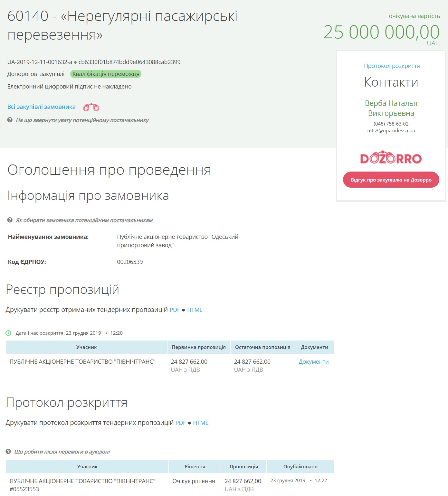The image size is (448, 496).
Task: Open HTML version of proposals register
Action: point(195,310)
